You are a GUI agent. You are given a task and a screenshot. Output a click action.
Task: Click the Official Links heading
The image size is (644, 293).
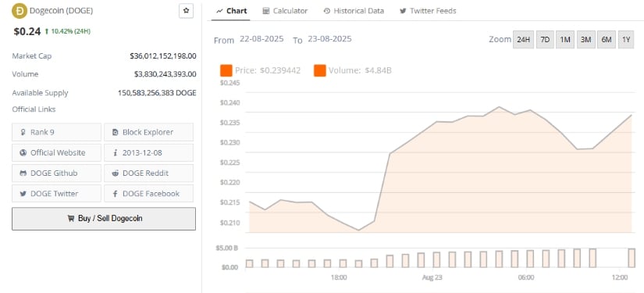point(34,109)
